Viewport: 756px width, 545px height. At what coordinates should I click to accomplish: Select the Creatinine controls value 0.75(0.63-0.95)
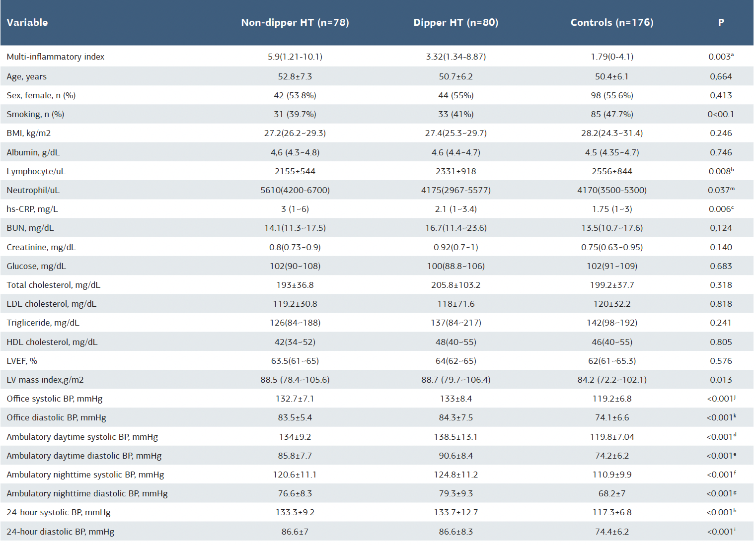[611, 247]
